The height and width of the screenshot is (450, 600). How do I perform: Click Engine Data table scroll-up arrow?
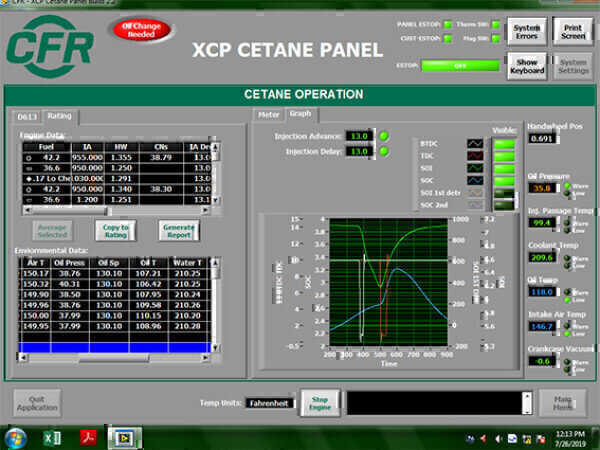215,147
